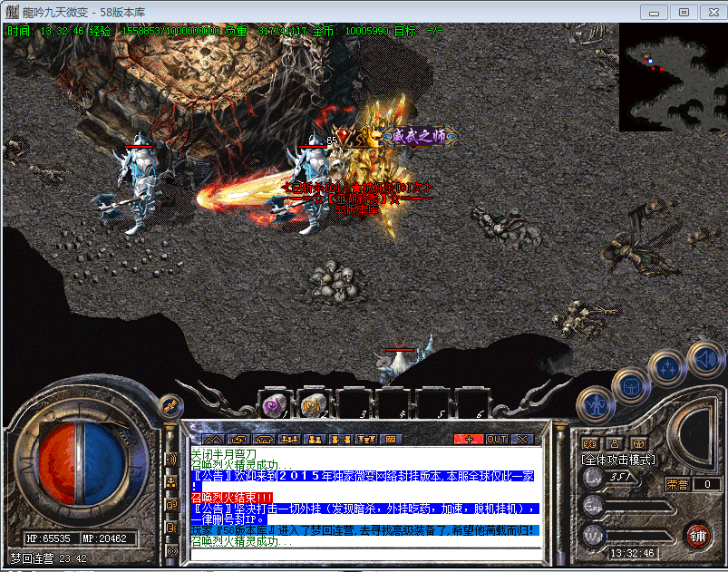Click the two-people icon in chat toolbar
Screen dimensions: 728x572
[x=315, y=439]
